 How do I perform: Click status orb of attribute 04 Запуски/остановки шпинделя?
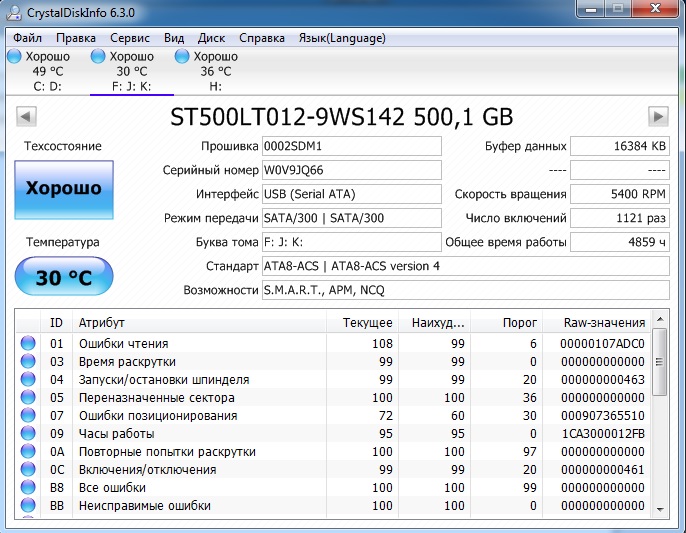(28, 379)
